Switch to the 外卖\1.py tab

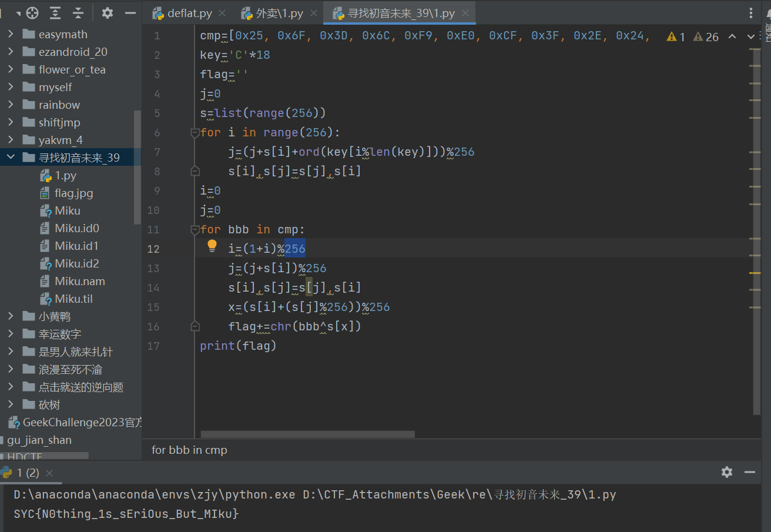tap(280, 13)
